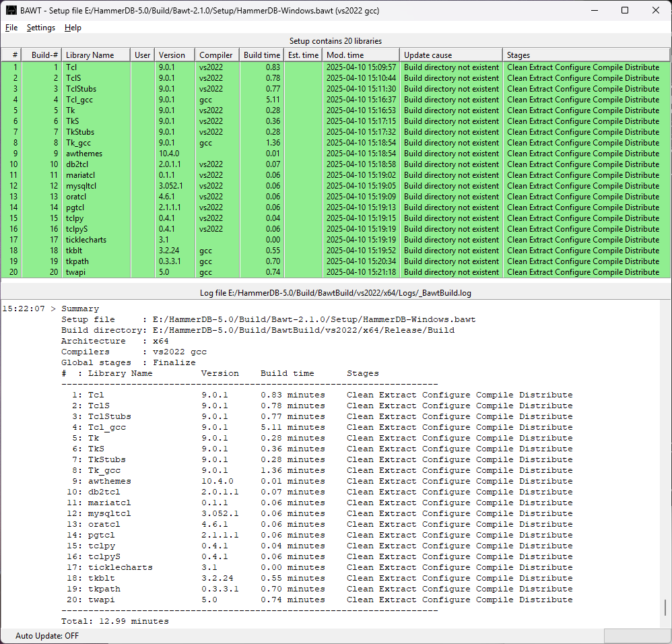Select the Tk_gcc library row

click(335, 143)
